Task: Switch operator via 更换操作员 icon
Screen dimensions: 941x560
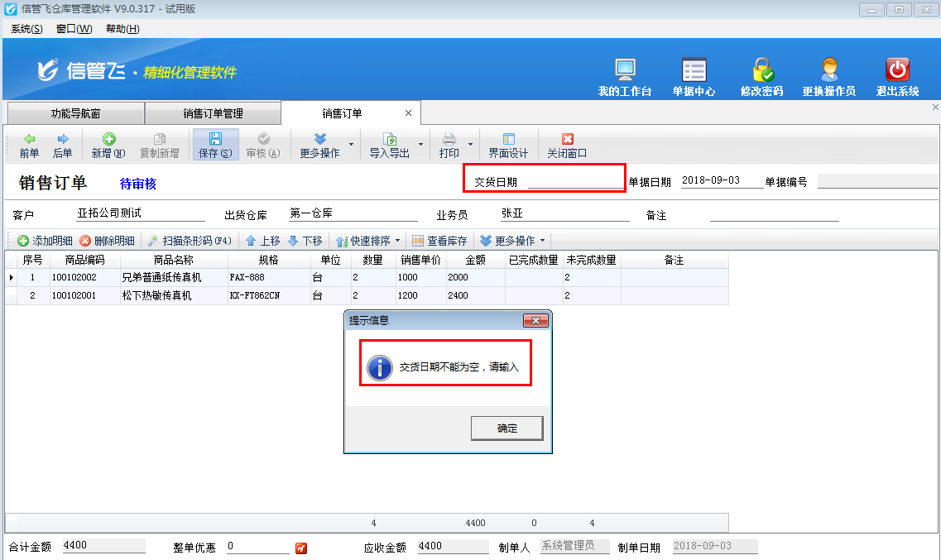Action: tap(829, 76)
